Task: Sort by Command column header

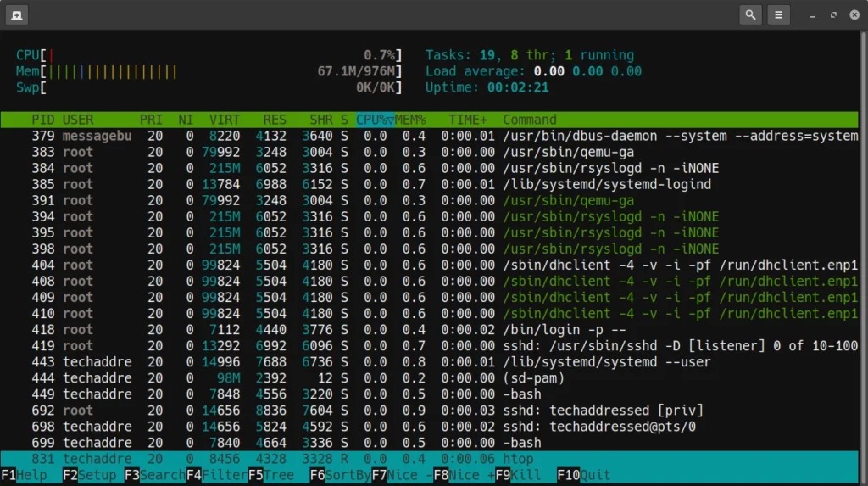Action: tap(530, 120)
